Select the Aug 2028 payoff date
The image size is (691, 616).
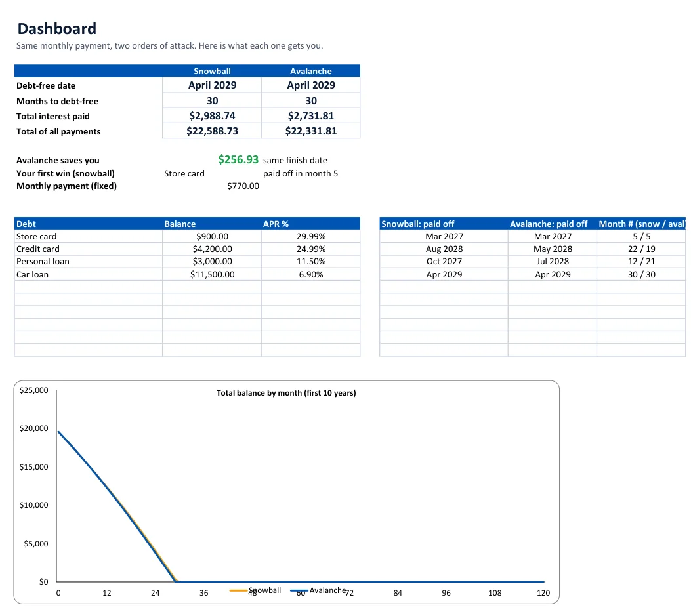point(444,249)
